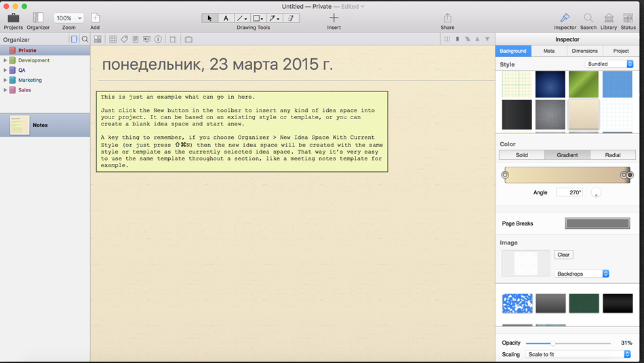Toggle the Organizer toolbar button
Screen dimensions: 644x363
point(38,18)
